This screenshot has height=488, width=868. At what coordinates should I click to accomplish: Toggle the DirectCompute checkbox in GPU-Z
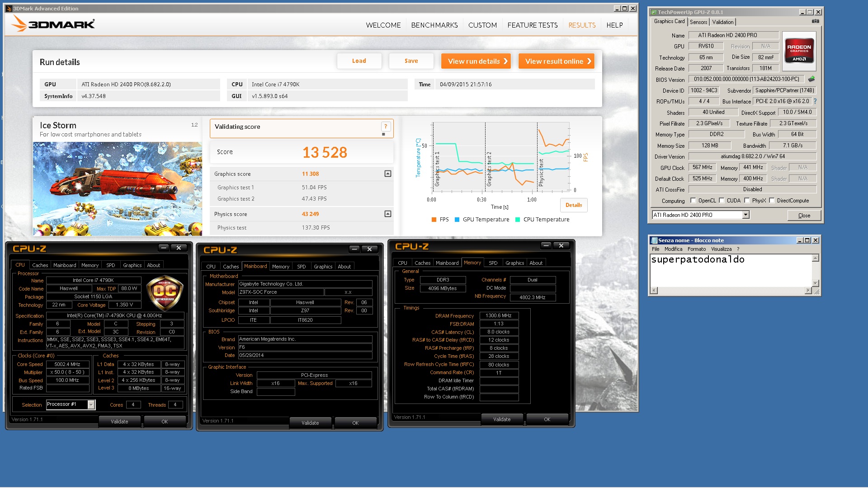click(x=772, y=201)
